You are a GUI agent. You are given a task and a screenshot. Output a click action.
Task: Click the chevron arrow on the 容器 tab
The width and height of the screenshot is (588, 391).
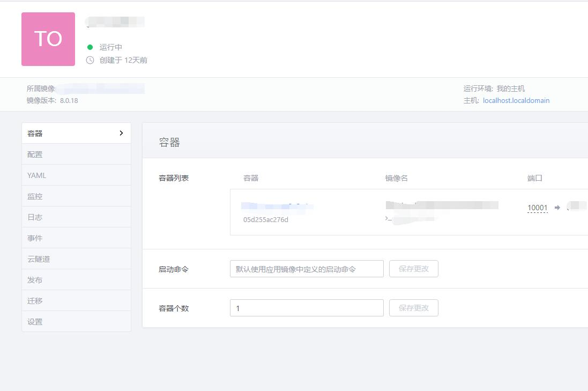[x=121, y=133]
